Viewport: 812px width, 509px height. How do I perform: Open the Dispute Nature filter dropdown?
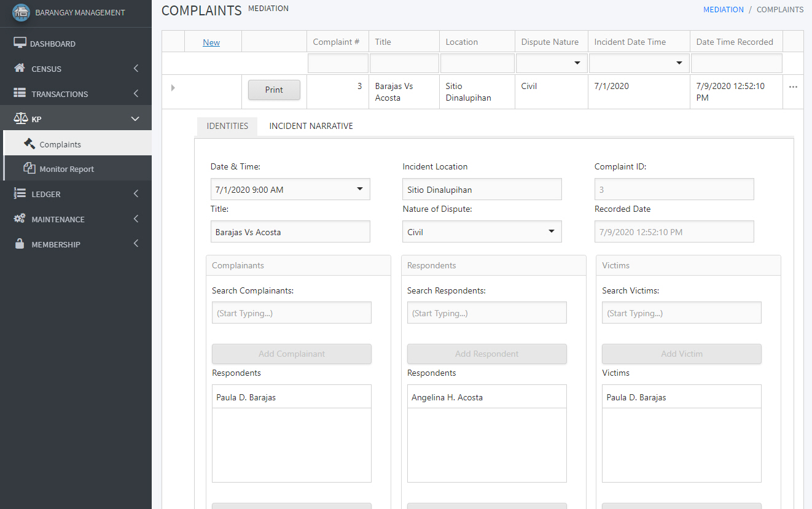577,63
